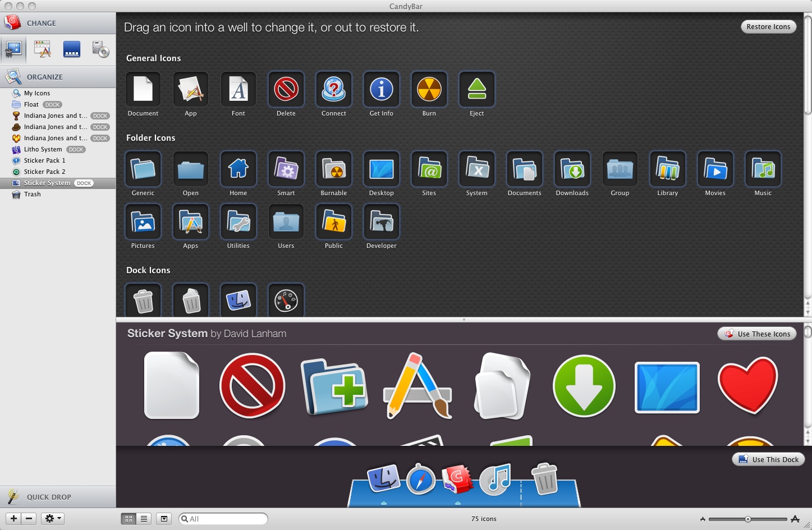Select the Burnable folder icon
Viewport: 812px width, 530px height.
tap(334, 169)
